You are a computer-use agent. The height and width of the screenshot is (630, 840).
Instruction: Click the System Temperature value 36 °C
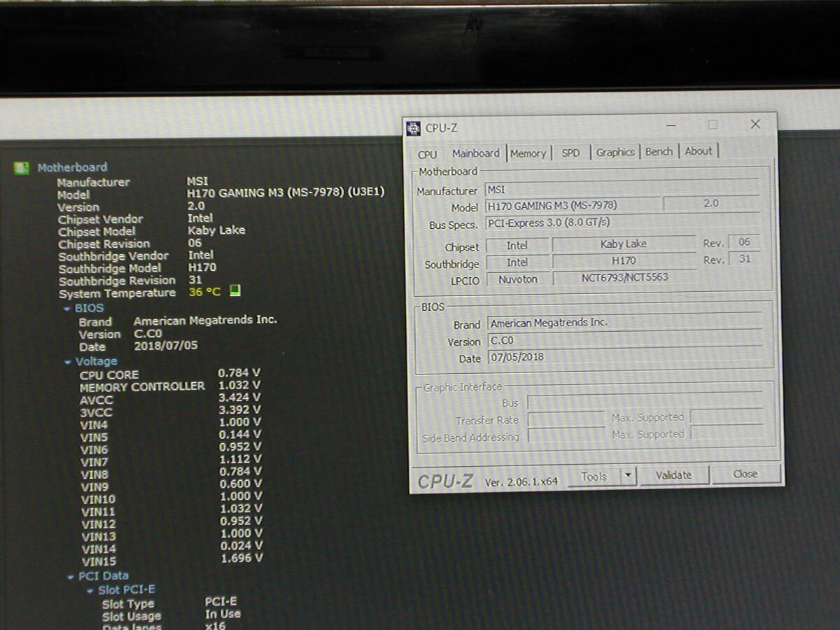pyautogui.click(x=204, y=292)
